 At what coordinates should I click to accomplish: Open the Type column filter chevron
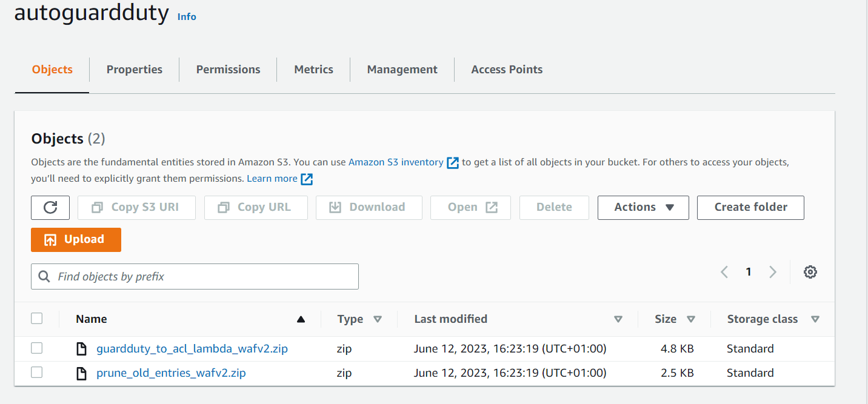pyautogui.click(x=378, y=319)
